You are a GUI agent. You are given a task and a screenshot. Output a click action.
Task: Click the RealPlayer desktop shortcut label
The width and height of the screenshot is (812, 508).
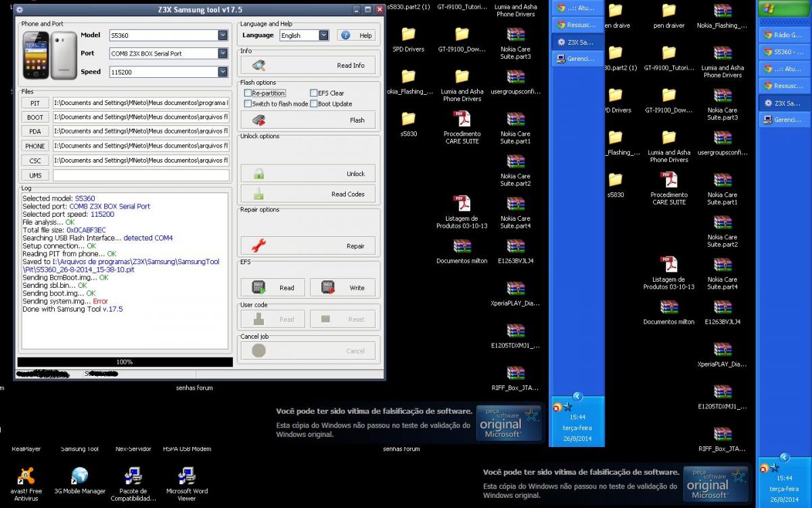pos(26,449)
